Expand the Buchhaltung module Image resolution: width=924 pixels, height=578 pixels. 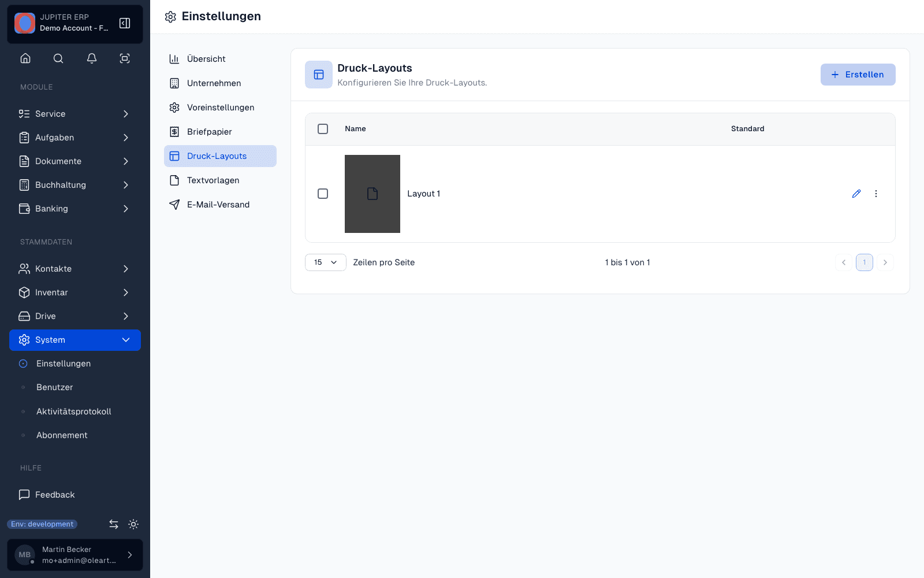click(75, 185)
